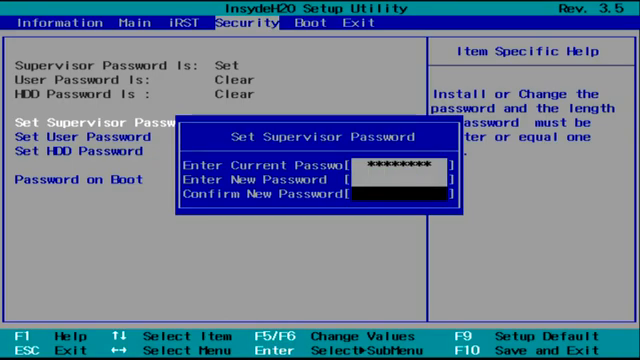This screenshot has height=360, width=640.
Task: Click the Confirm New Password field
Action: (399, 193)
